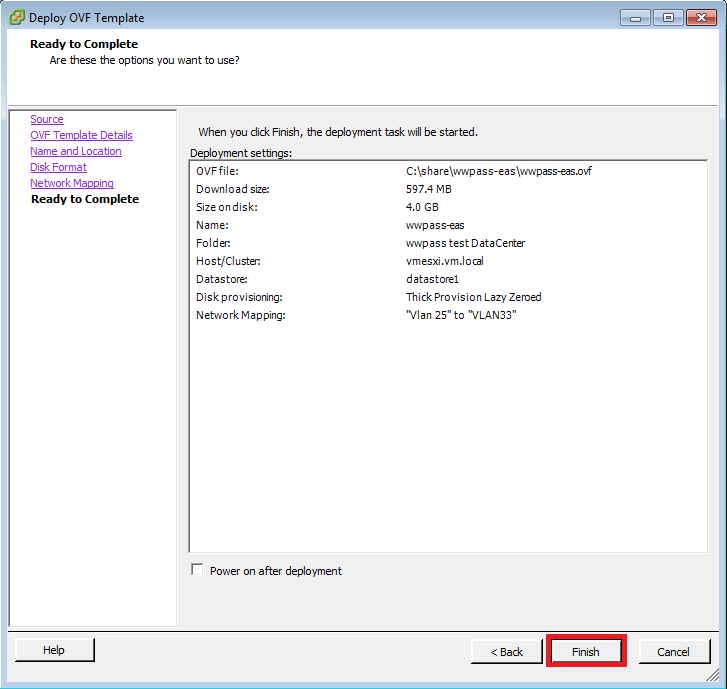
Task: Go to the Source step link
Action: [47, 119]
